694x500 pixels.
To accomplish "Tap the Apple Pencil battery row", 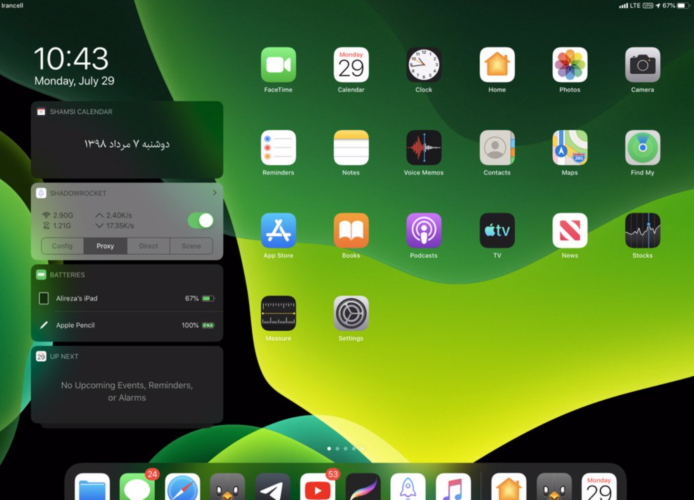I will click(x=127, y=325).
